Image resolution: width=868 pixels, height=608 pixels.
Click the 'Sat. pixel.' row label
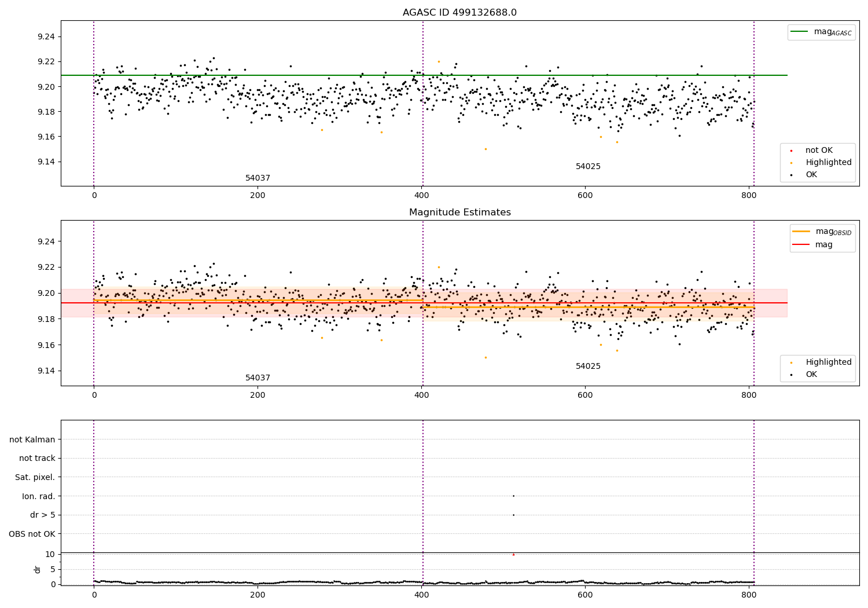pos(35,477)
